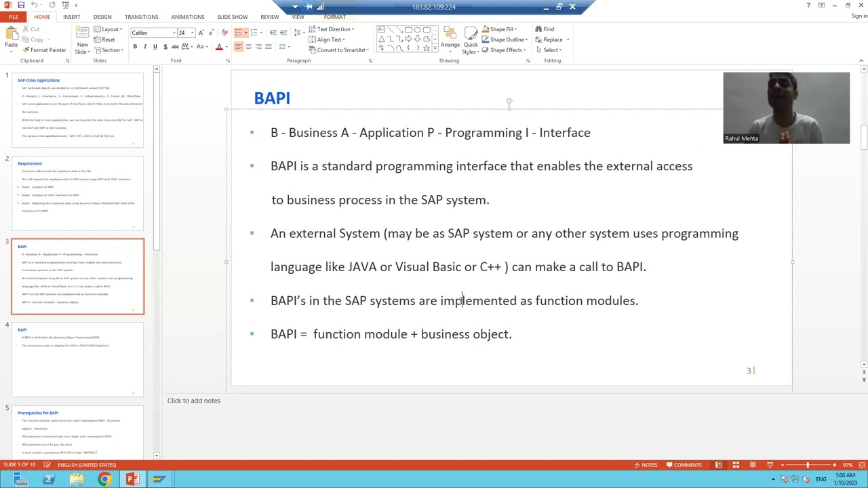Open the FILE tab
Viewport: 868px width, 488px height.
point(13,16)
